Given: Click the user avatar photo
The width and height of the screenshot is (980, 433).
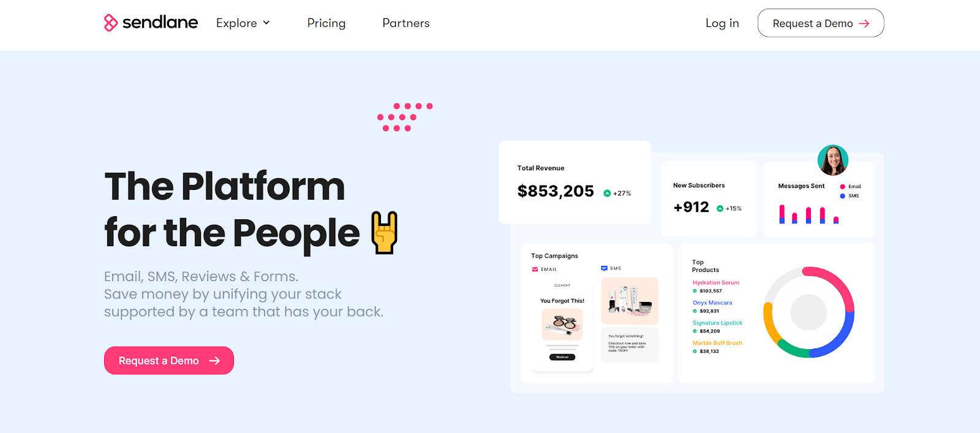Looking at the screenshot, I should pos(833,160).
